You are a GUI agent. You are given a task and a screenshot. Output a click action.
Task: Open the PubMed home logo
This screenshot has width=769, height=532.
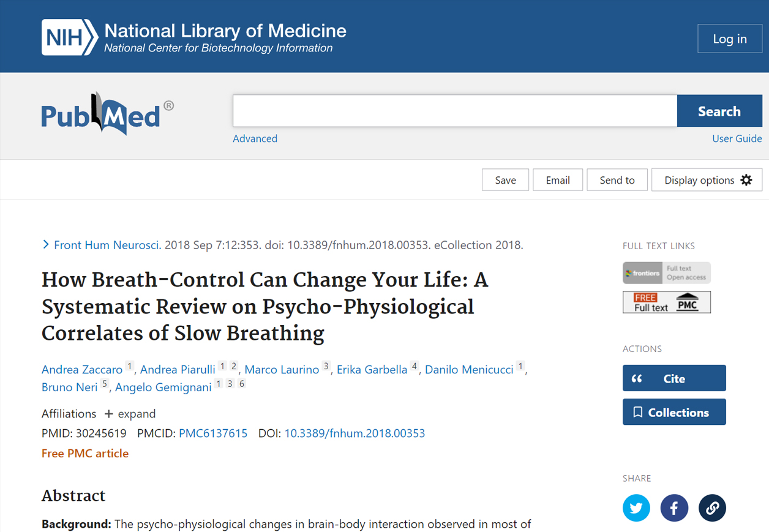point(107,114)
